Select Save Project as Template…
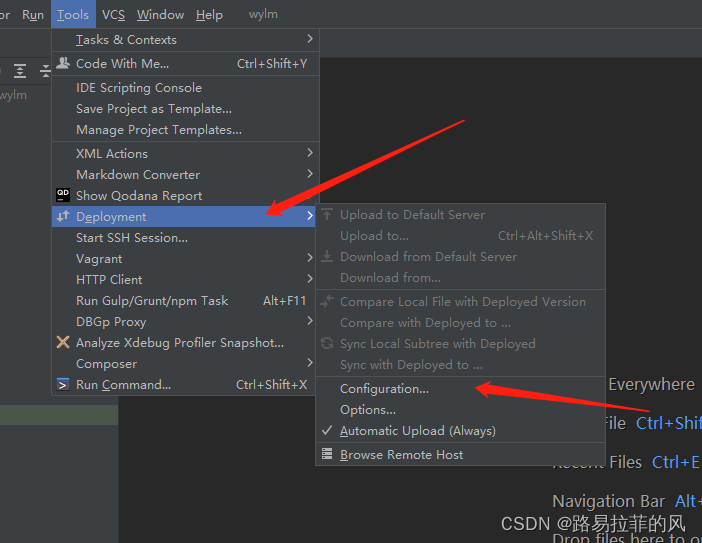 pos(185,109)
